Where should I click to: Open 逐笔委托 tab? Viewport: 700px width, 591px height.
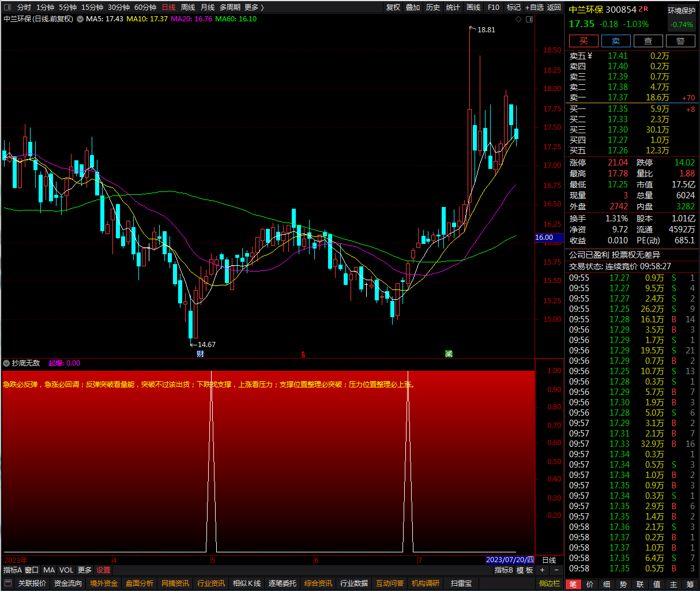coord(283,584)
